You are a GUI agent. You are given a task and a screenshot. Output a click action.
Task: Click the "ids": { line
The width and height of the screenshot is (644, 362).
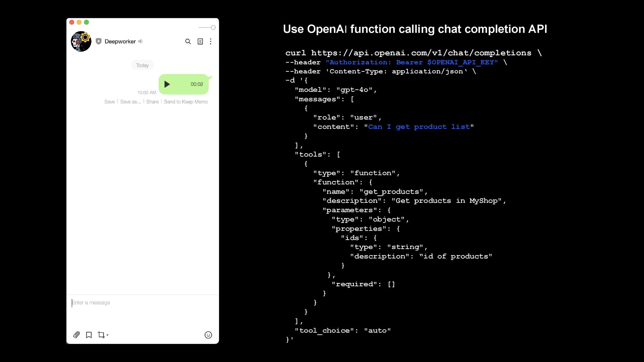(x=359, y=238)
